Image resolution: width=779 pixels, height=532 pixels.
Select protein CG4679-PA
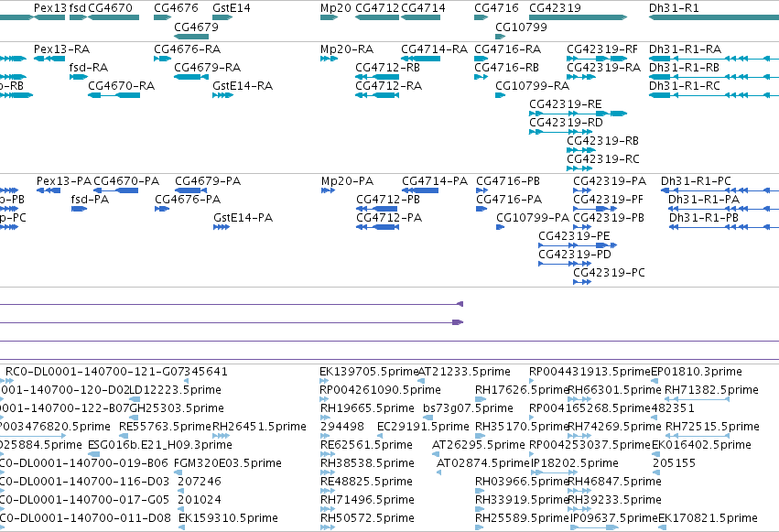(x=208, y=181)
